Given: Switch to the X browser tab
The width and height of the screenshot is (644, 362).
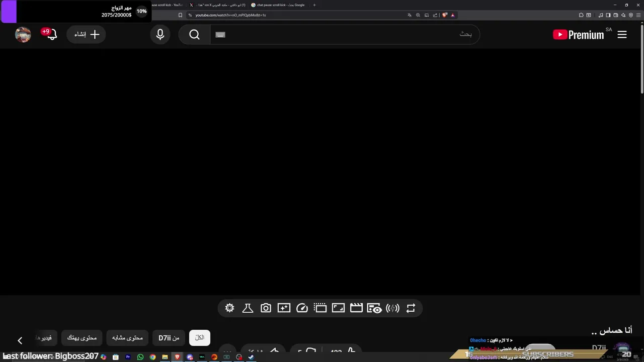Looking at the screenshot, I should (x=217, y=5).
